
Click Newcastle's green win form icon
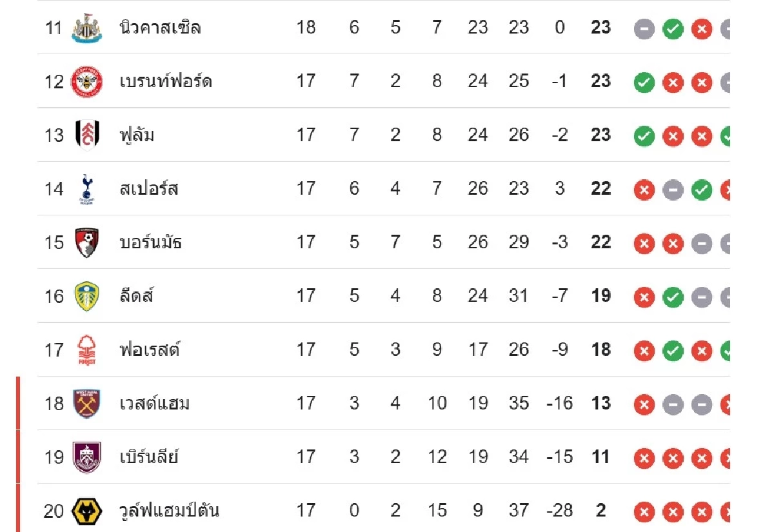(673, 29)
